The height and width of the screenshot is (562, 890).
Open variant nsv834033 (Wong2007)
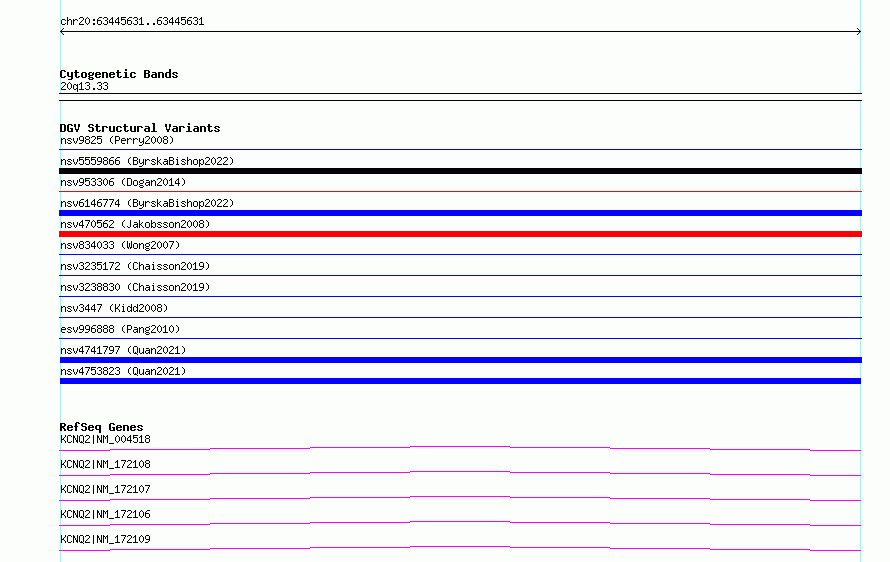pyautogui.click(x=120, y=245)
